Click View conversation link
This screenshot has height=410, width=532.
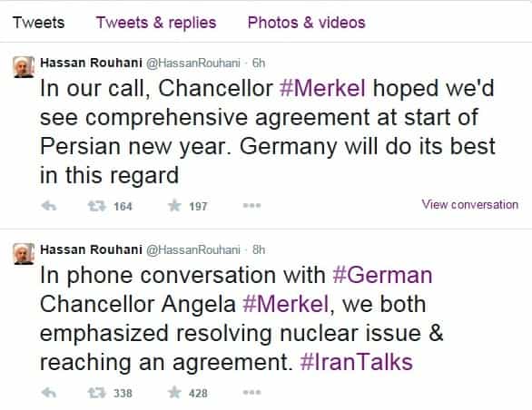point(470,204)
